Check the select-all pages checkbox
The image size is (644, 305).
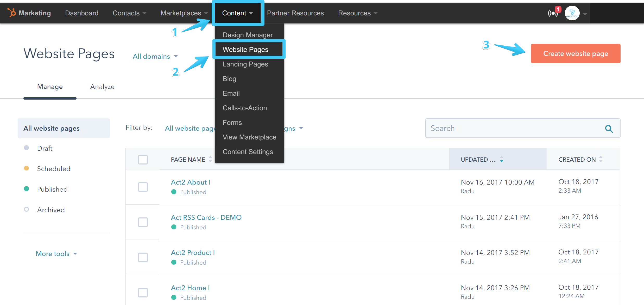[x=143, y=159]
